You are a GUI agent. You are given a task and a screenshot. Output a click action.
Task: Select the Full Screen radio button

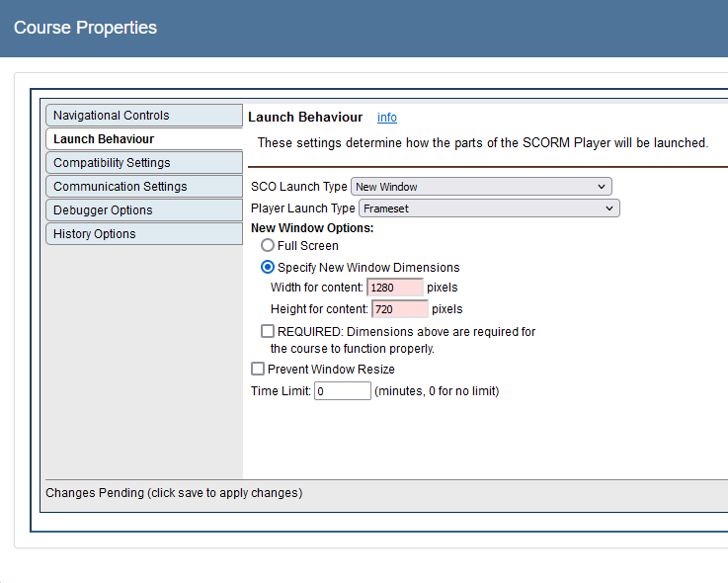(x=268, y=246)
